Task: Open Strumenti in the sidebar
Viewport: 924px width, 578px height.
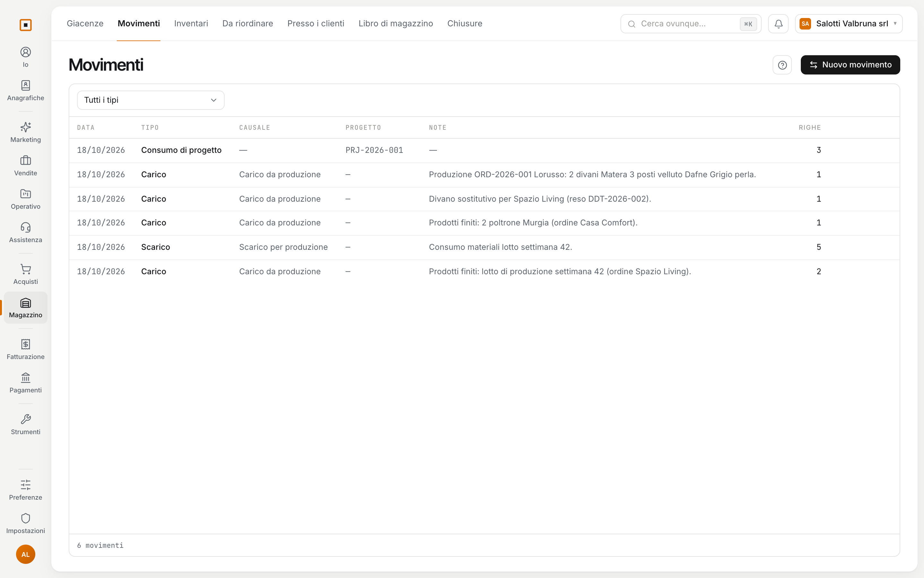Action: coord(26,424)
